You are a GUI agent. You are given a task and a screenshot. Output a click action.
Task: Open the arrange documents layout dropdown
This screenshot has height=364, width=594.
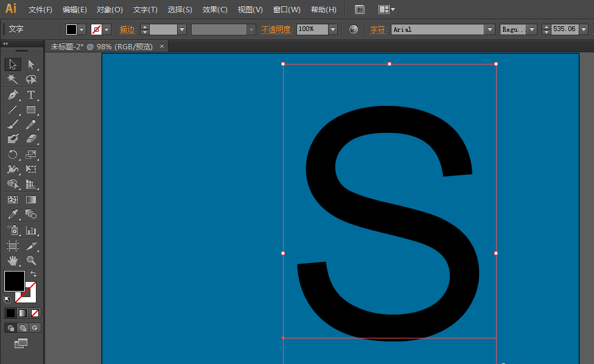pyautogui.click(x=386, y=10)
